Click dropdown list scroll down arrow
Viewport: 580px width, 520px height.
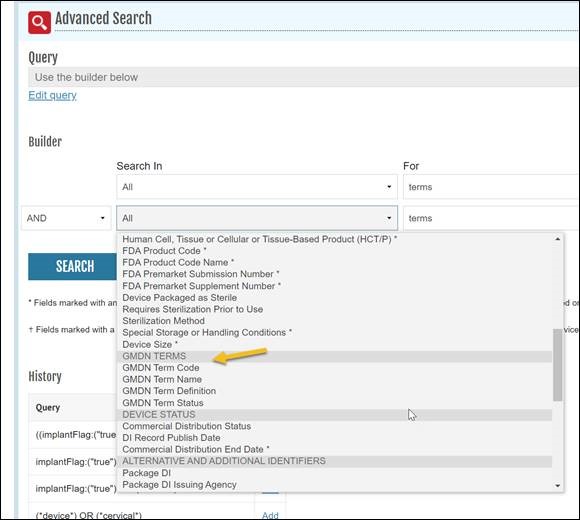pos(557,486)
